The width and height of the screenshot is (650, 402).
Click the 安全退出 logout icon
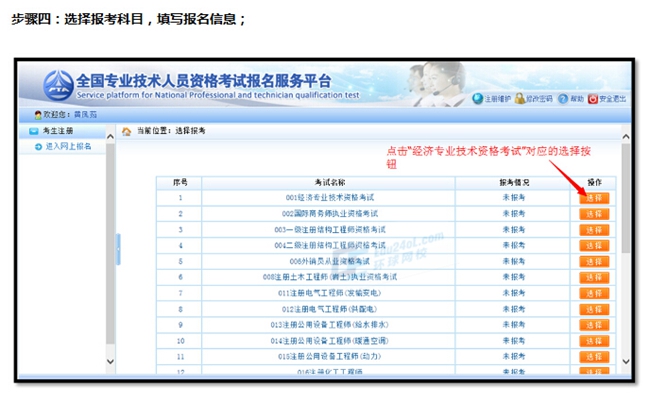click(x=594, y=99)
